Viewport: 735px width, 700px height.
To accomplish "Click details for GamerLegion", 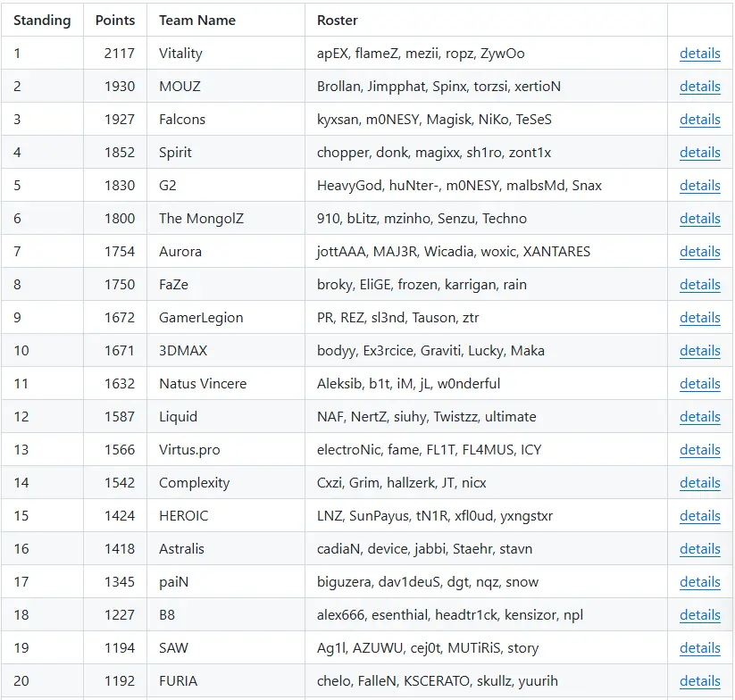I will point(699,318).
